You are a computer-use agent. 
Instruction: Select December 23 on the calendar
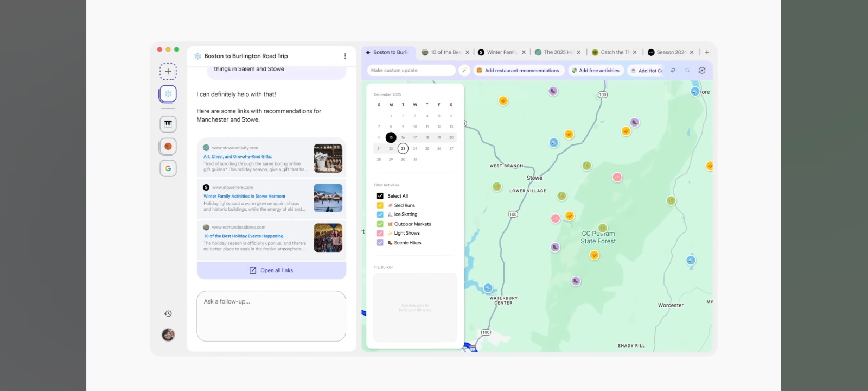coord(403,148)
